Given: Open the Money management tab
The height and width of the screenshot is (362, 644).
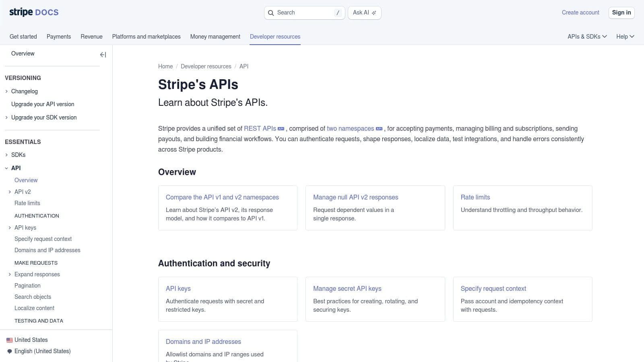Looking at the screenshot, I should point(215,37).
